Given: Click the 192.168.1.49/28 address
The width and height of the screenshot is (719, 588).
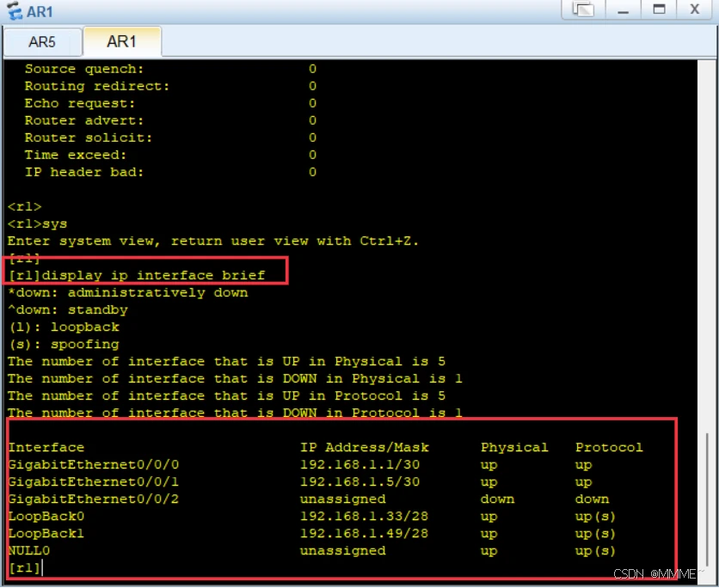Looking at the screenshot, I should click(364, 533).
